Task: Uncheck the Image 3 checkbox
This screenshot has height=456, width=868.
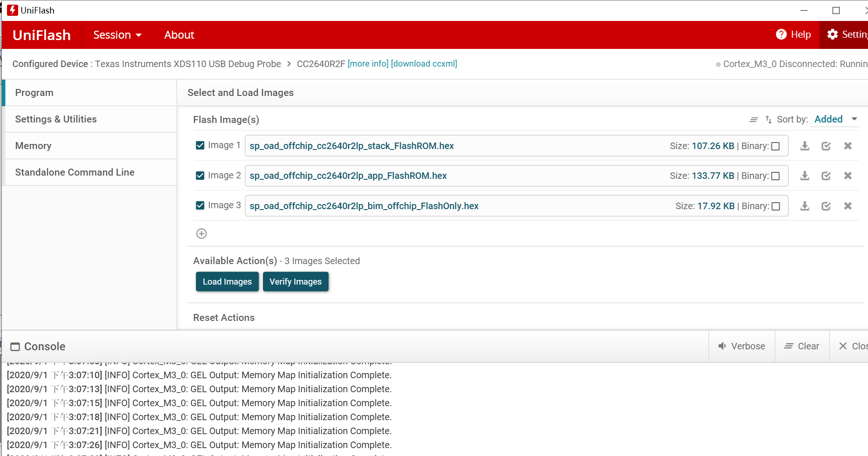Action: tap(200, 205)
